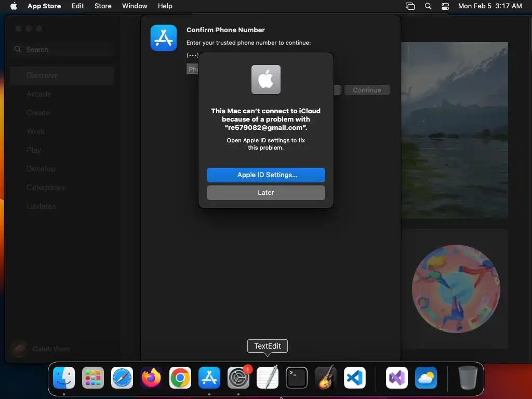Click the App Store icon in the dialog
The height and width of the screenshot is (399, 532).
tap(164, 37)
